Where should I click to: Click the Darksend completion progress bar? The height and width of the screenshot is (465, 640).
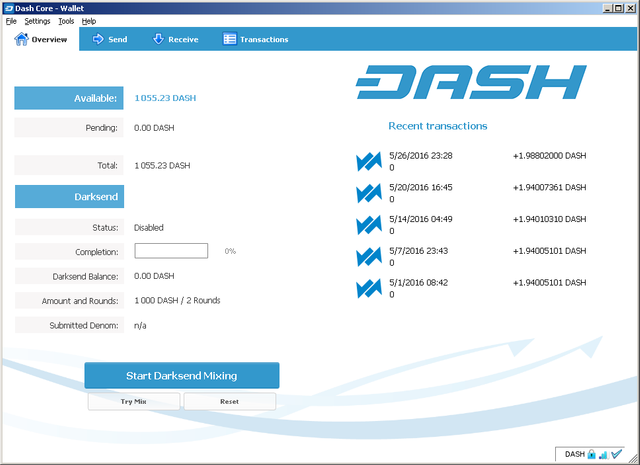pyautogui.click(x=171, y=251)
